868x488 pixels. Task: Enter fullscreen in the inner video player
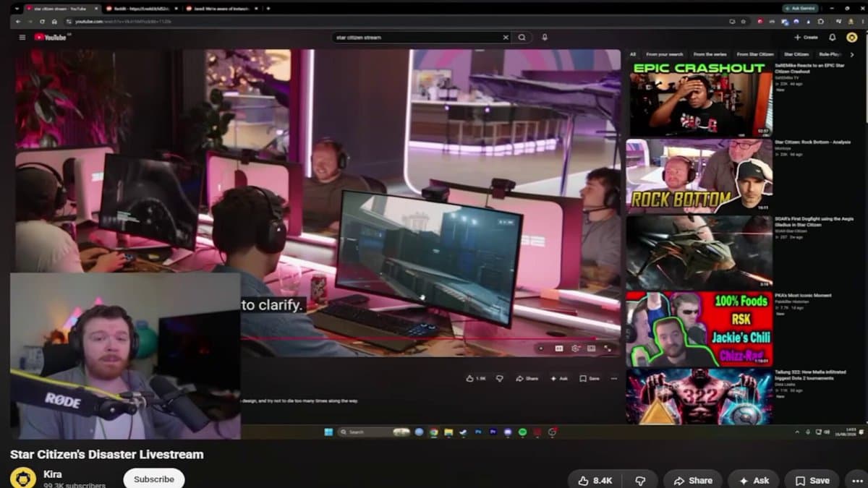(x=608, y=348)
